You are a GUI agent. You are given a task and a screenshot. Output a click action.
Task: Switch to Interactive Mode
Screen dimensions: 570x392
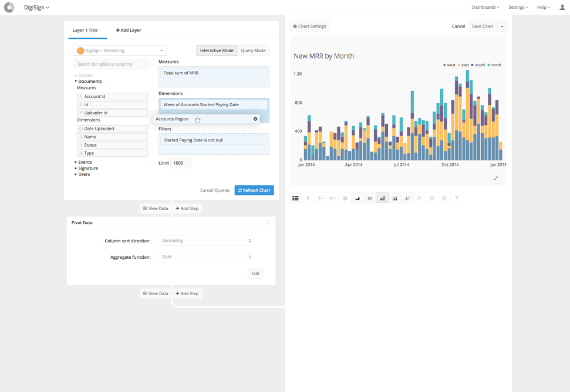[x=217, y=50]
